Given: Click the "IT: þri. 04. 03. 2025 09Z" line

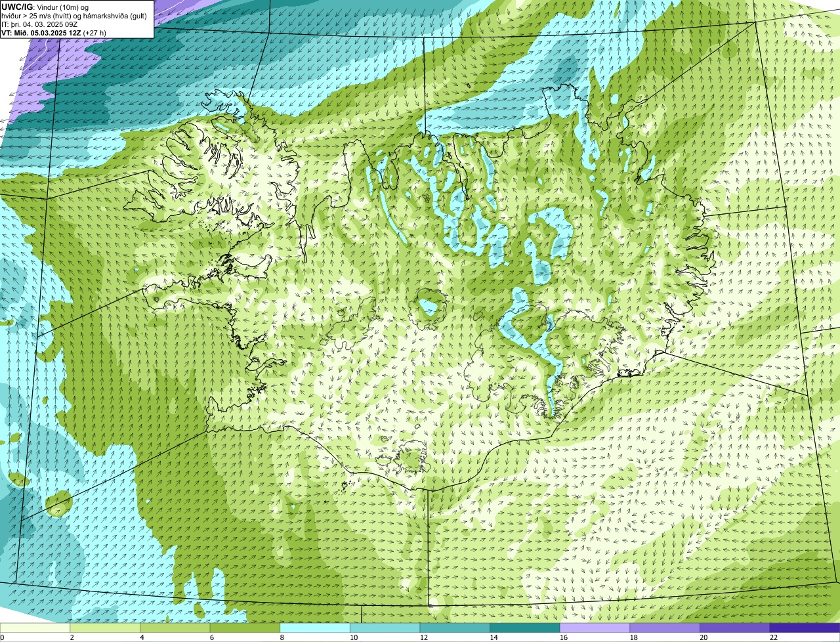Looking at the screenshot, I should [x=40, y=24].
